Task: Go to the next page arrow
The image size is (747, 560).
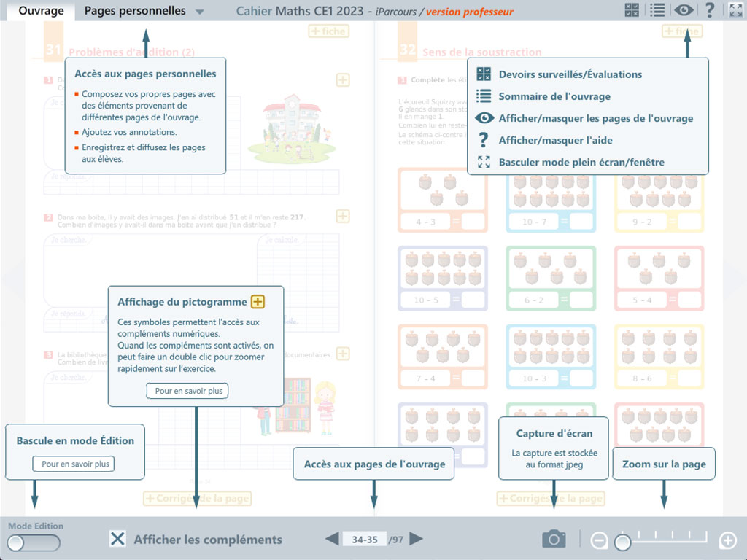Action: [417, 539]
